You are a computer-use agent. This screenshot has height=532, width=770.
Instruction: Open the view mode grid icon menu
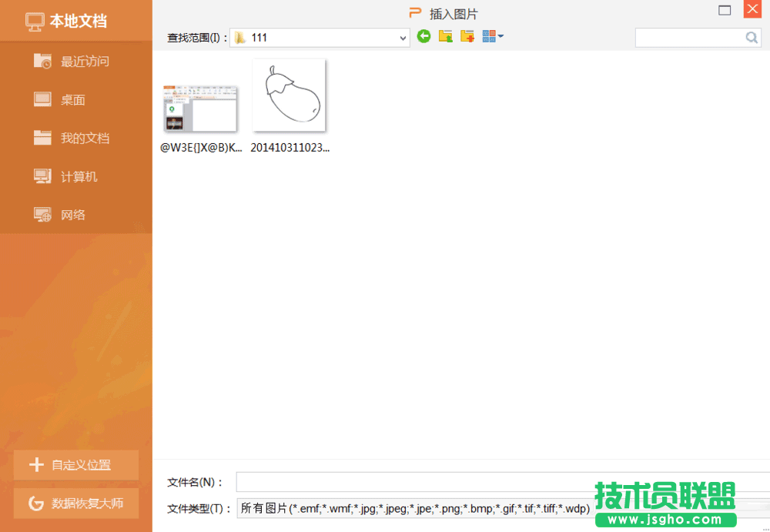pyautogui.click(x=493, y=36)
